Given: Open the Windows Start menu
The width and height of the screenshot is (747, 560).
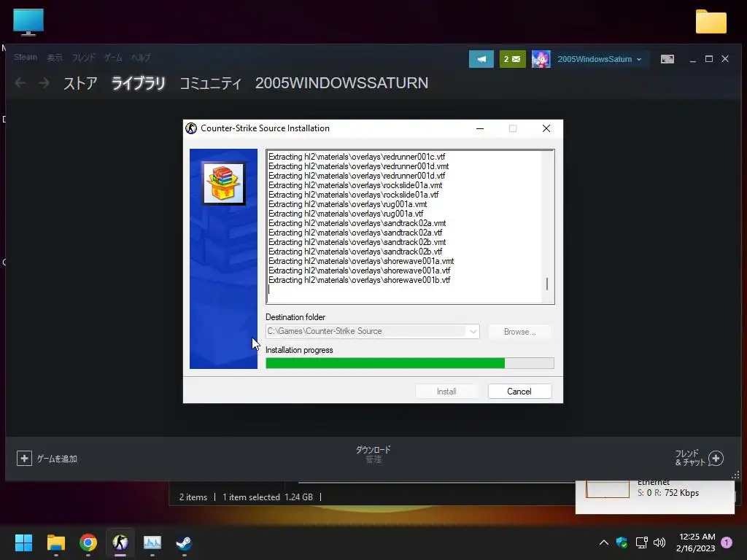Looking at the screenshot, I should [23, 542].
